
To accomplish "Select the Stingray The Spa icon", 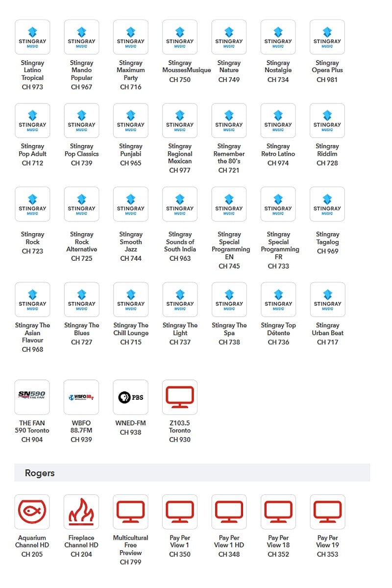I will (229, 299).
